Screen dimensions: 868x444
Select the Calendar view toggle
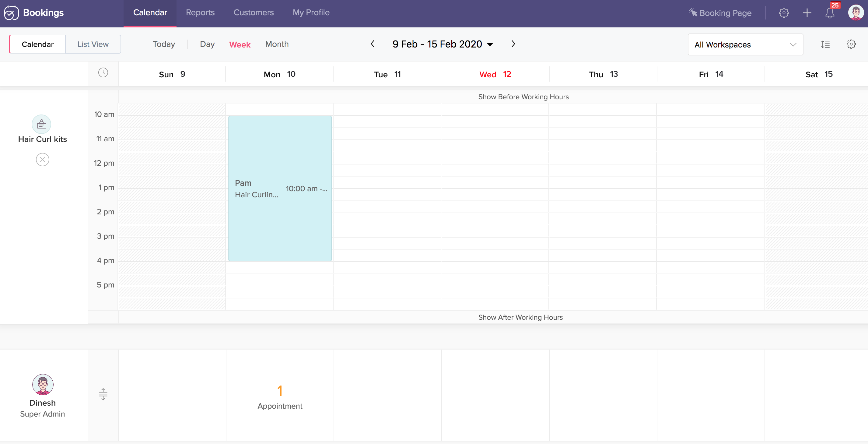tap(37, 44)
